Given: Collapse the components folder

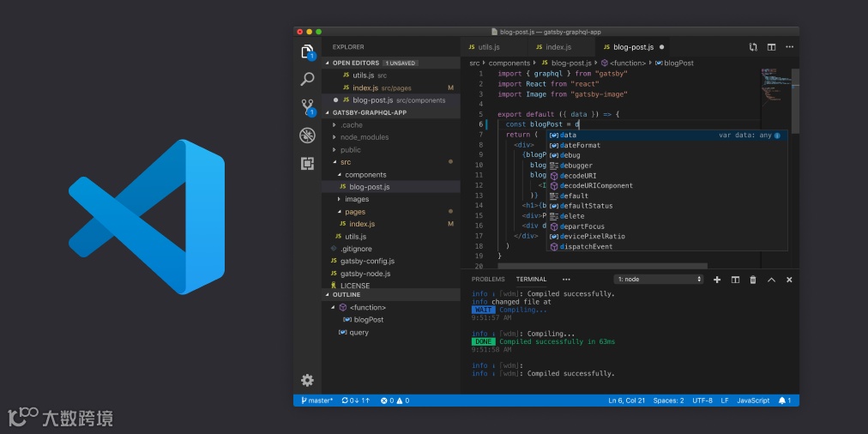Looking at the screenshot, I should click(391, 174).
